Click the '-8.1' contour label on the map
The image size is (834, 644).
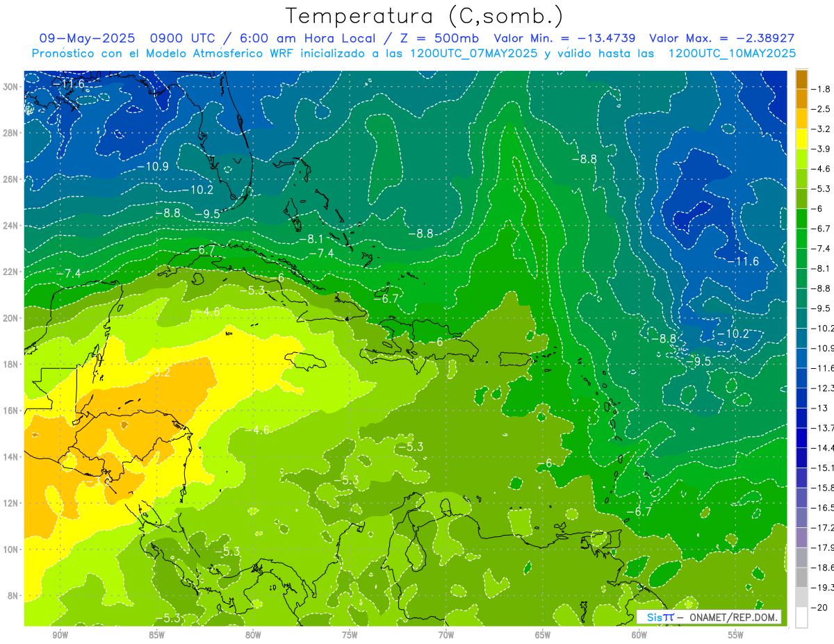point(311,239)
